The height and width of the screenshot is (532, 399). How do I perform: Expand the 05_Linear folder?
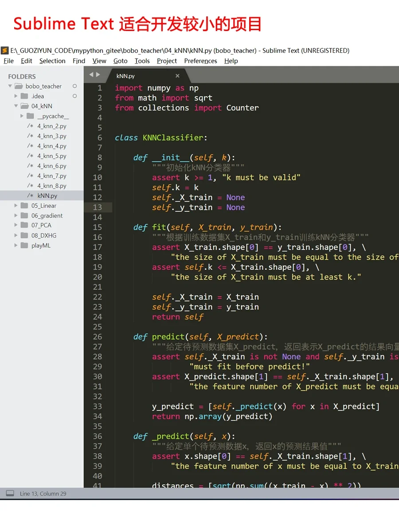point(16,206)
